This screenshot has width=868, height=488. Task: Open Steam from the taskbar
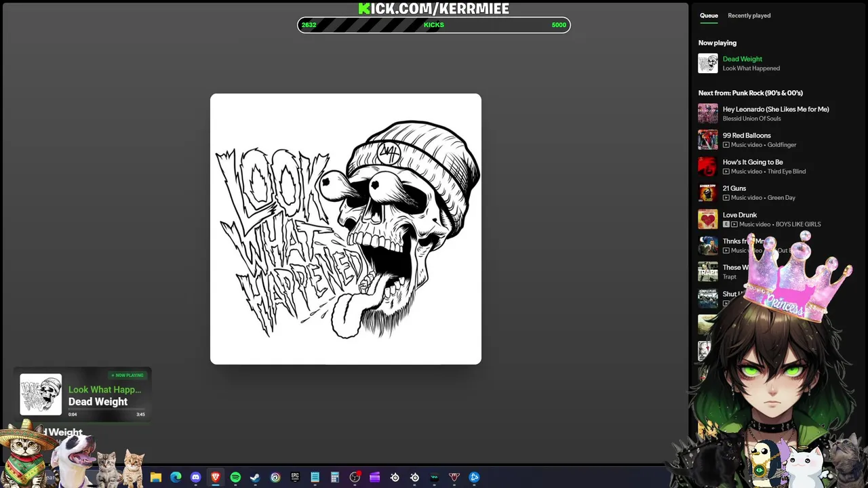[255, 477]
